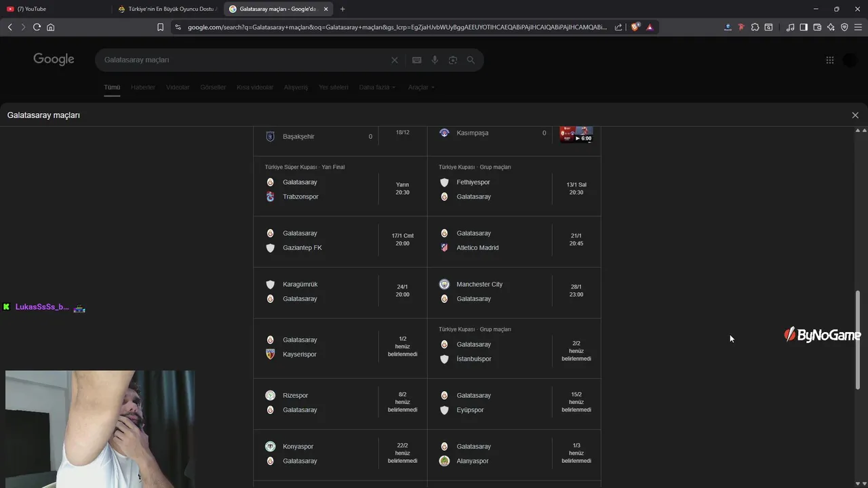Click the magnifier search button

471,60
